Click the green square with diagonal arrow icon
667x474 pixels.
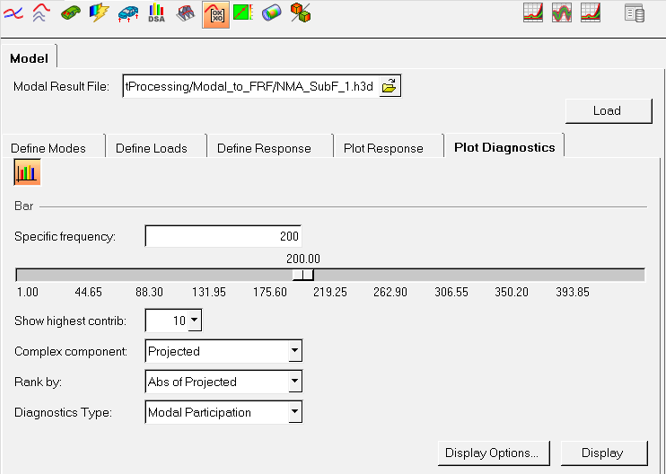(243, 13)
